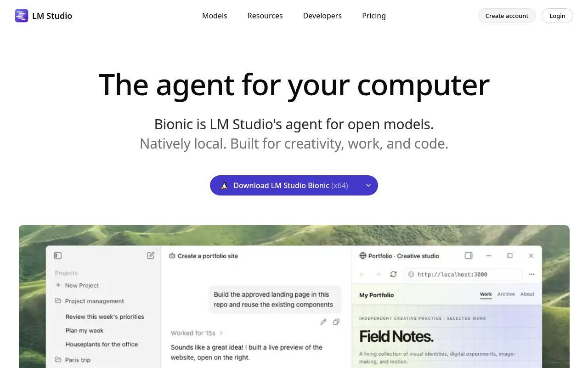The width and height of the screenshot is (588, 368).
Task: Select "Review this week's priorities" chat
Action: pyautogui.click(x=105, y=316)
